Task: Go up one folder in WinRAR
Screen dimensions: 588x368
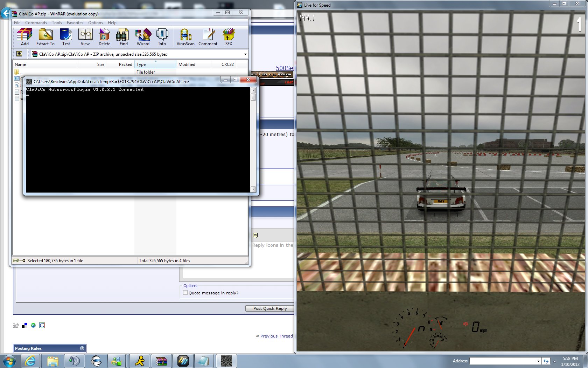Action: [19, 54]
